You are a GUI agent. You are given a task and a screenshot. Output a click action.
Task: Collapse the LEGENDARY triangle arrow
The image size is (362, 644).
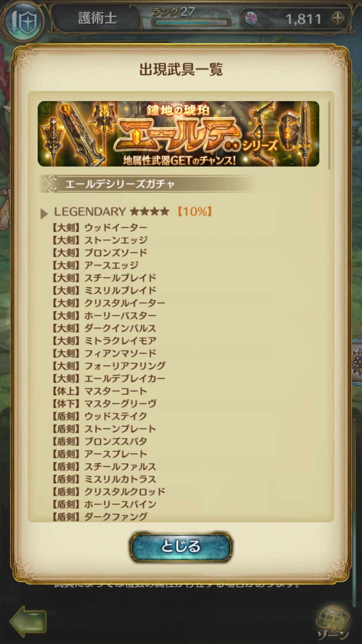[44, 213]
